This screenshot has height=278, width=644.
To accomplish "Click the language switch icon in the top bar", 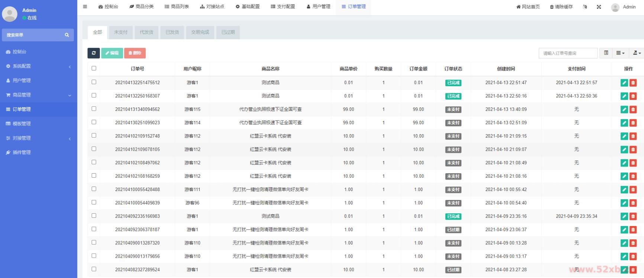I will pyautogui.click(x=585, y=7).
